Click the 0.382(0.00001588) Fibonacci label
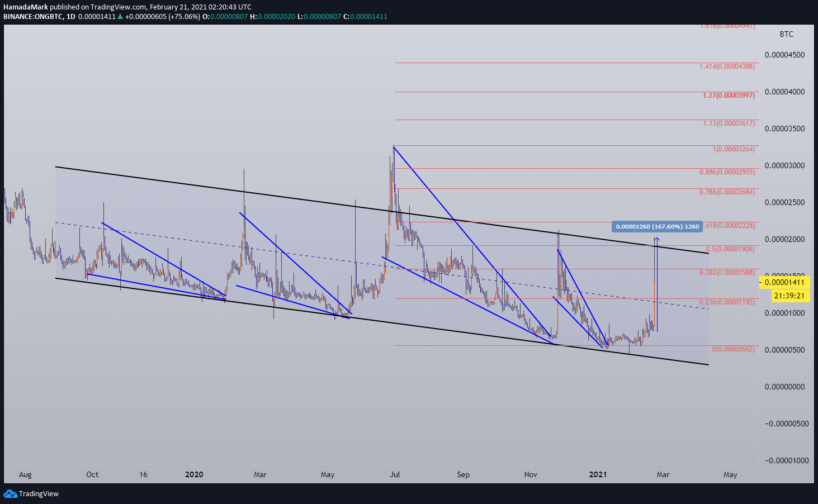The width and height of the screenshot is (818, 504). [727, 273]
